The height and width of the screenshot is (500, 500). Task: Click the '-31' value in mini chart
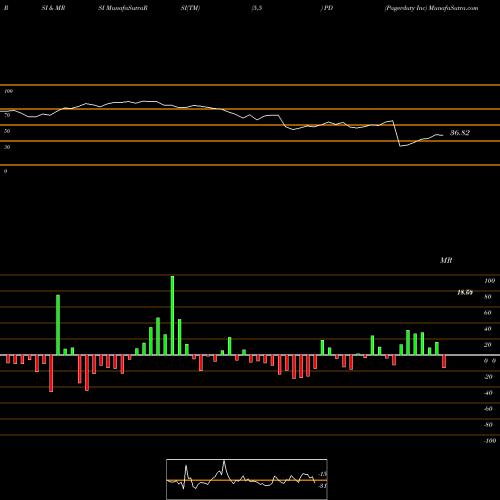(x=323, y=486)
